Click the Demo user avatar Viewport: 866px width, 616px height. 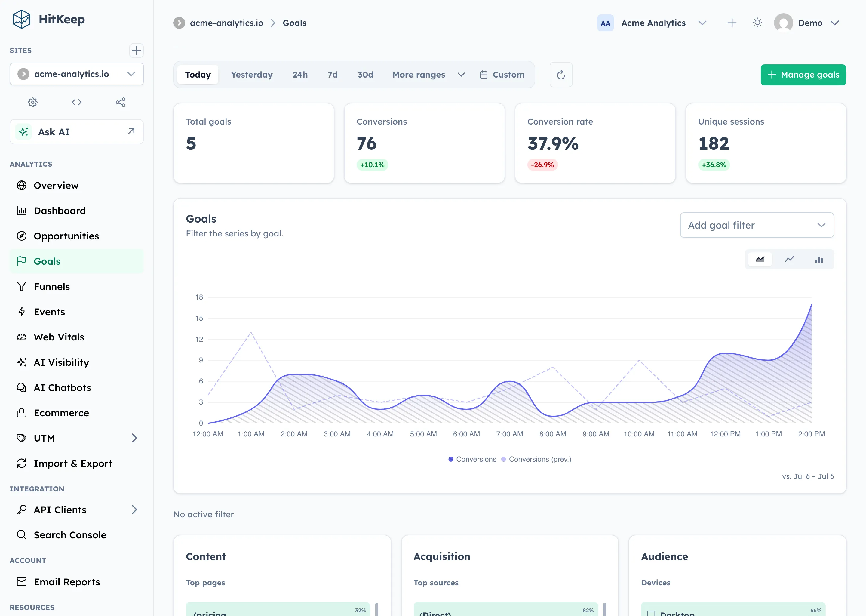click(783, 23)
